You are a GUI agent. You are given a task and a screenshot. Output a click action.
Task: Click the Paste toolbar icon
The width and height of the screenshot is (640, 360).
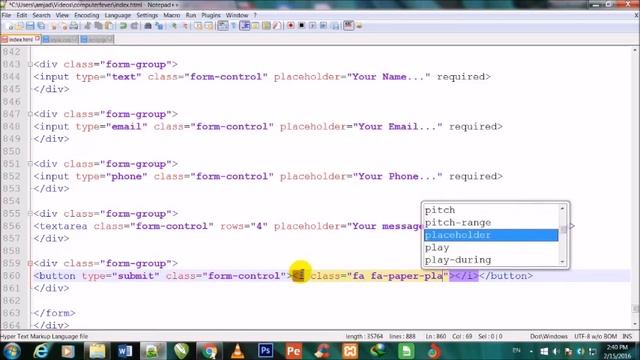pyautogui.click(x=109, y=26)
